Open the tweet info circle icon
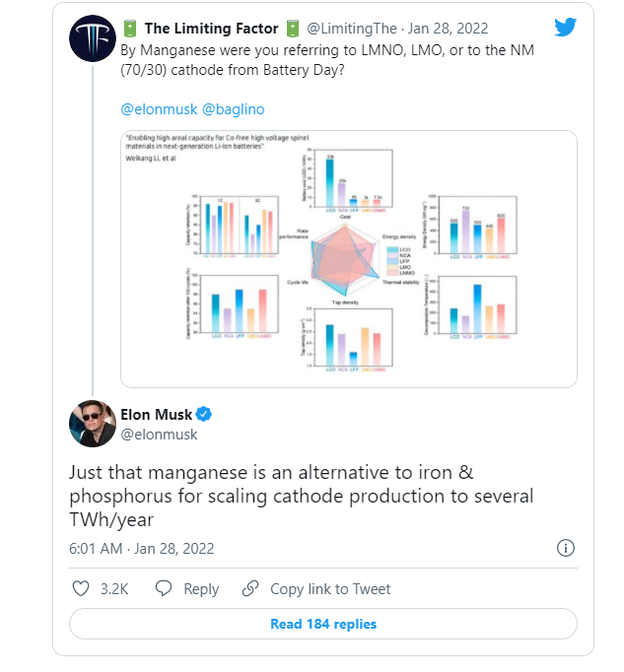 (x=567, y=548)
